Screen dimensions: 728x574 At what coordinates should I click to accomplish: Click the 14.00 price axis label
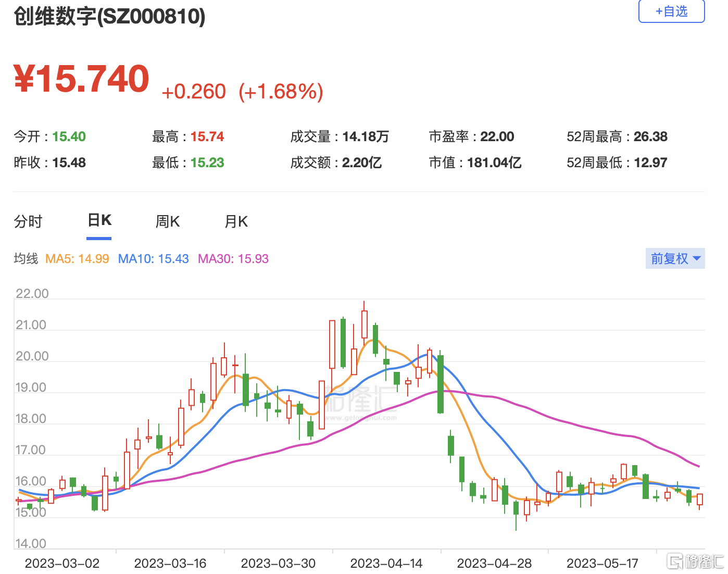pyautogui.click(x=31, y=544)
